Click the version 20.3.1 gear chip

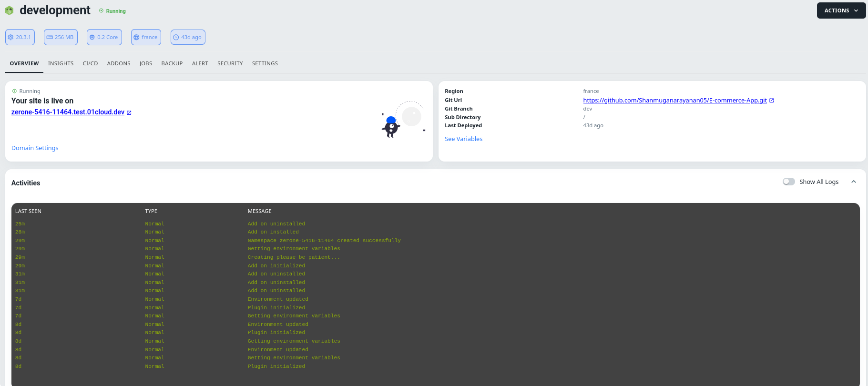[20, 37]
